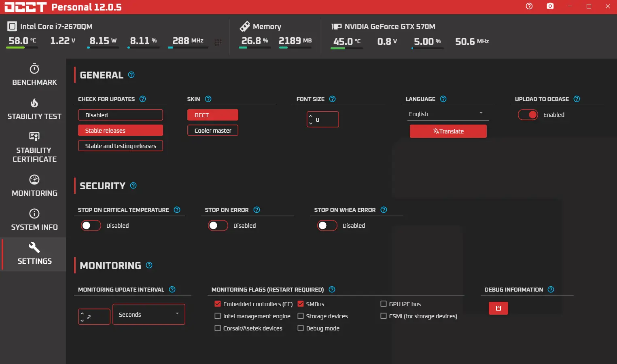Toggle Upload to OCBASE switch

528,115
